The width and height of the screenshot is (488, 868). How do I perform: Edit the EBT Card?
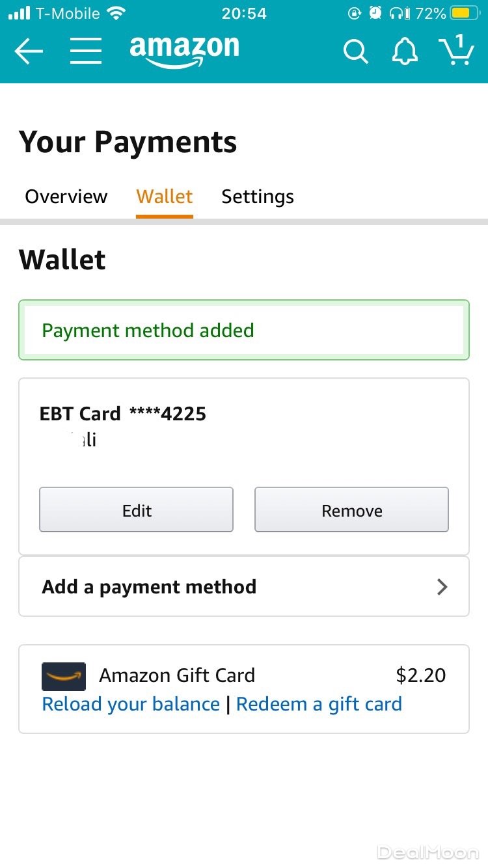(x=136, y=510)
